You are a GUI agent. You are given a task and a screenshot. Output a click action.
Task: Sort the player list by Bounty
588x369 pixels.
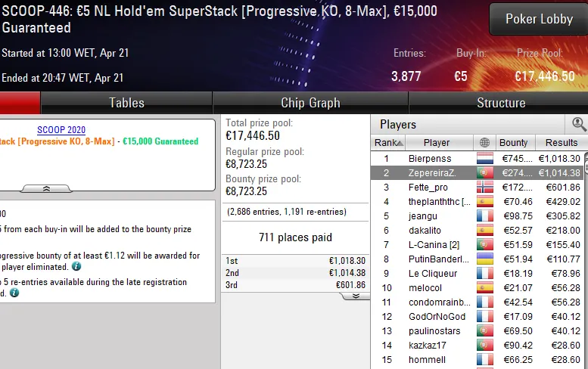click(x=513, y=142)
